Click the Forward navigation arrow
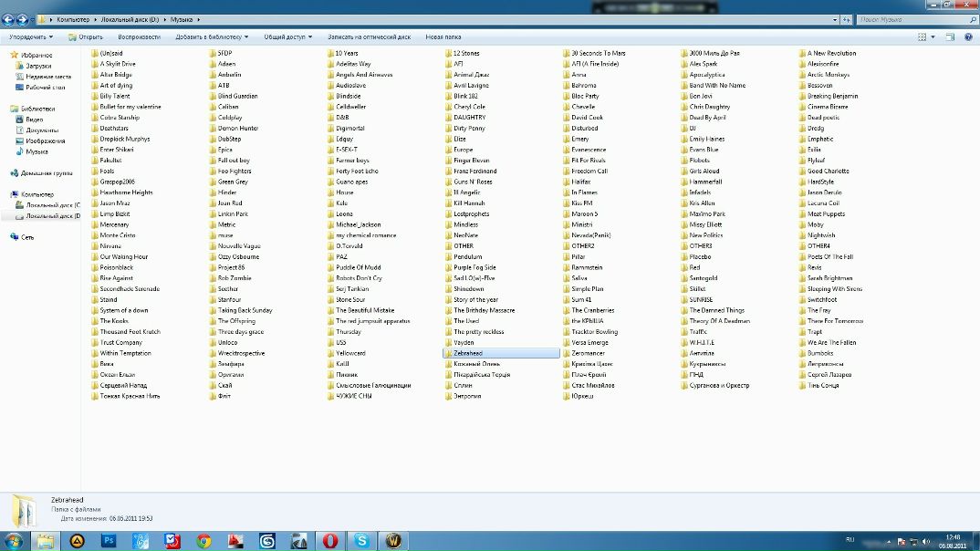 point(22,20)
